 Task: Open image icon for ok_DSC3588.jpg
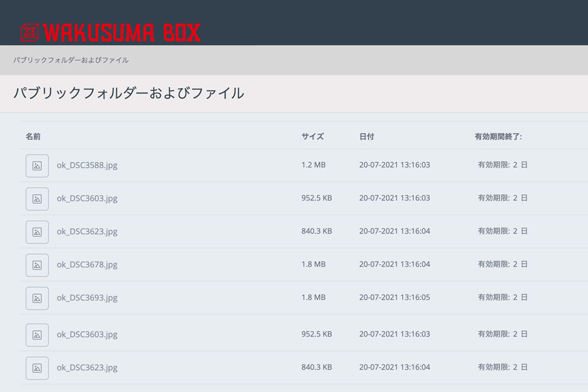click(x=37, y=165)
